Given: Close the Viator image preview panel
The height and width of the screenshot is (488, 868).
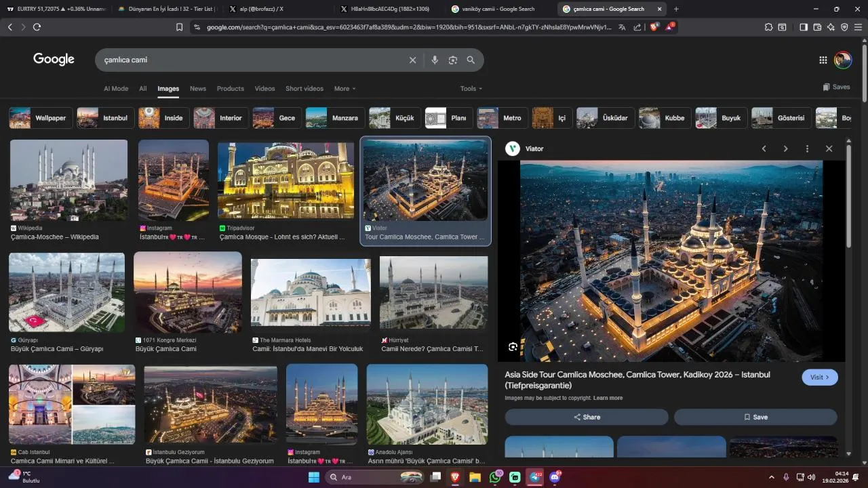Looking at the screenshot, I should [x=829, y=148].
